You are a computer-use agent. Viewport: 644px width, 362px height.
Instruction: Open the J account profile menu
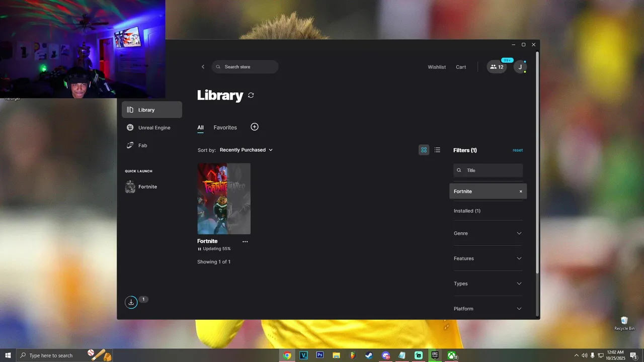pos(520,67)
